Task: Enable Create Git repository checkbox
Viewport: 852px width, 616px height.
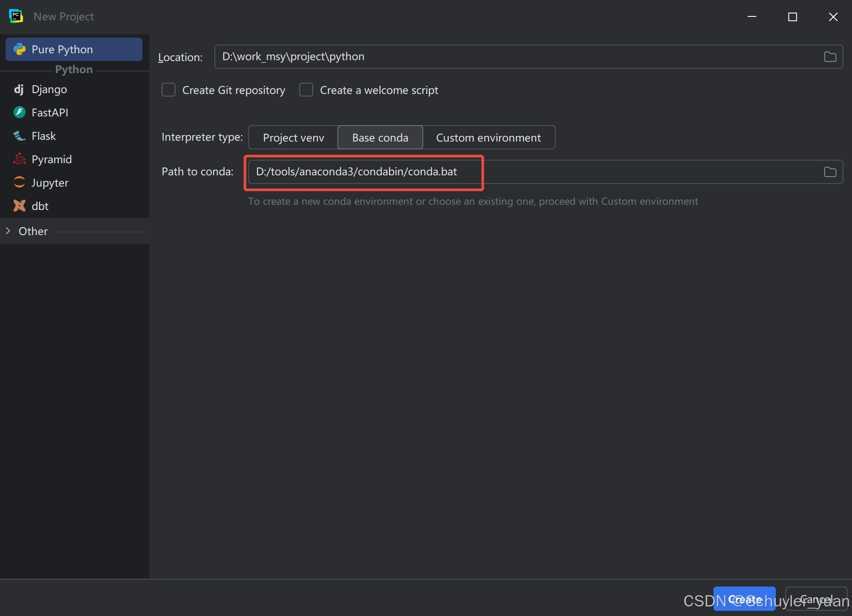Action: coord(168,90)
